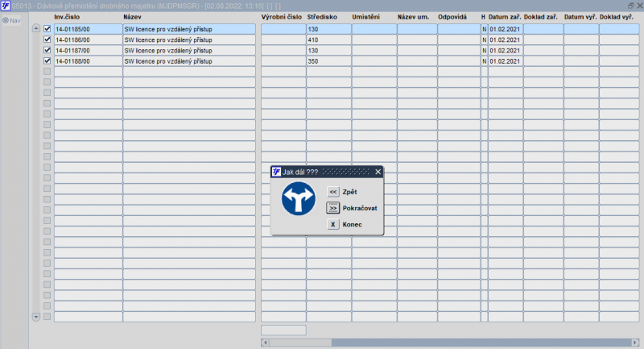Click the horizontal scrollbar thumb
This screenshot has width=644, height=349.
point(481,343)
